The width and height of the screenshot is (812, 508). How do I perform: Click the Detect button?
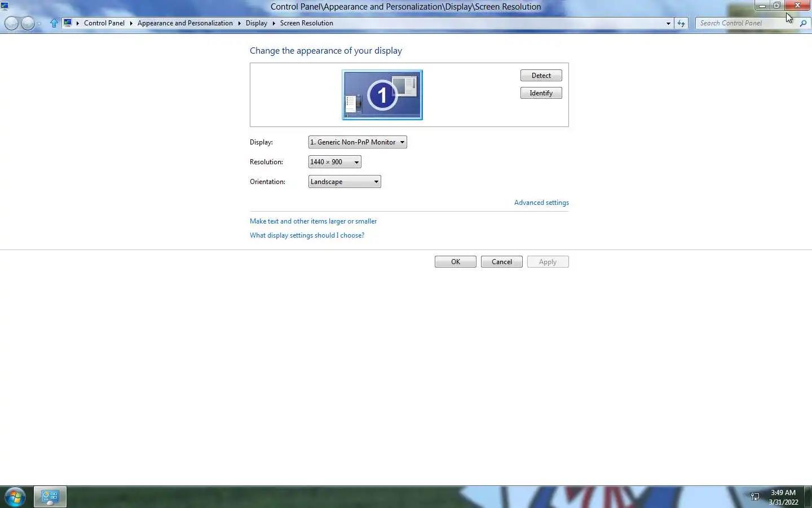click(541, 76)
